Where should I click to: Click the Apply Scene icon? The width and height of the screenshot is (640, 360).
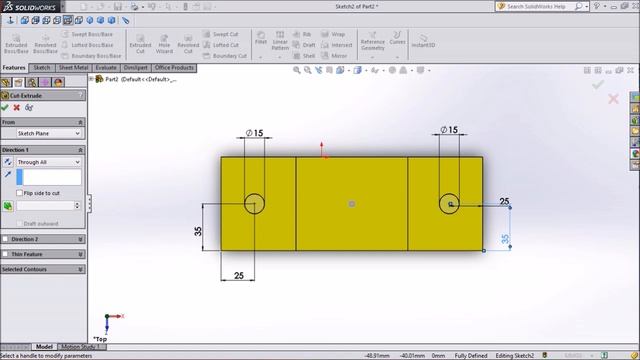403,70
